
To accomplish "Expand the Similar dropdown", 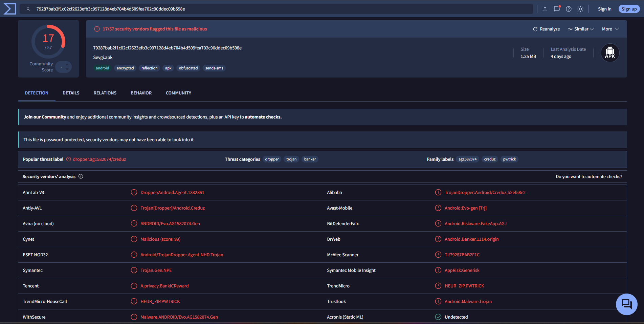I will click(581, 29).
